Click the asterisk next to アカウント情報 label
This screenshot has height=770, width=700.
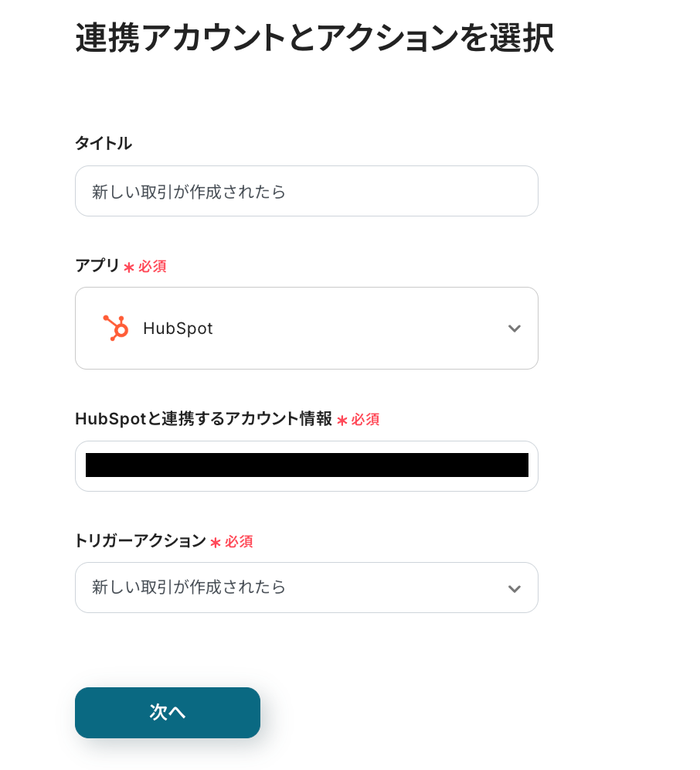[342, 421]
